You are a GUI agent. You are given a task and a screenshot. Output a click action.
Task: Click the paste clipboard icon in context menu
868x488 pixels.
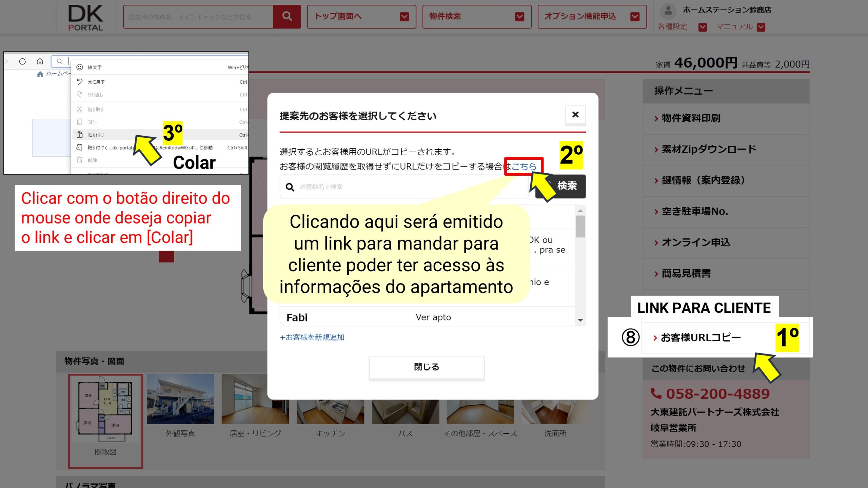click(80, 135)
